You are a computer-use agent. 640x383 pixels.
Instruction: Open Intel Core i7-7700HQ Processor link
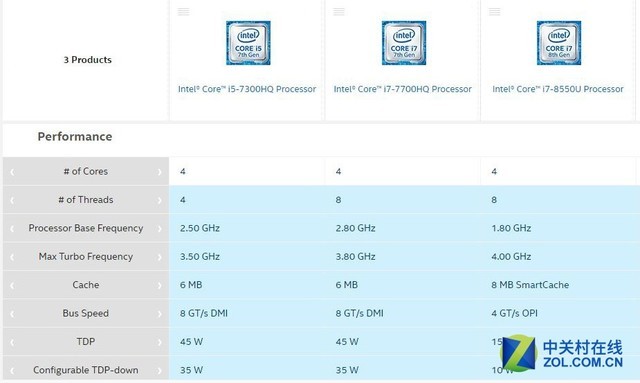pos(402,89)
